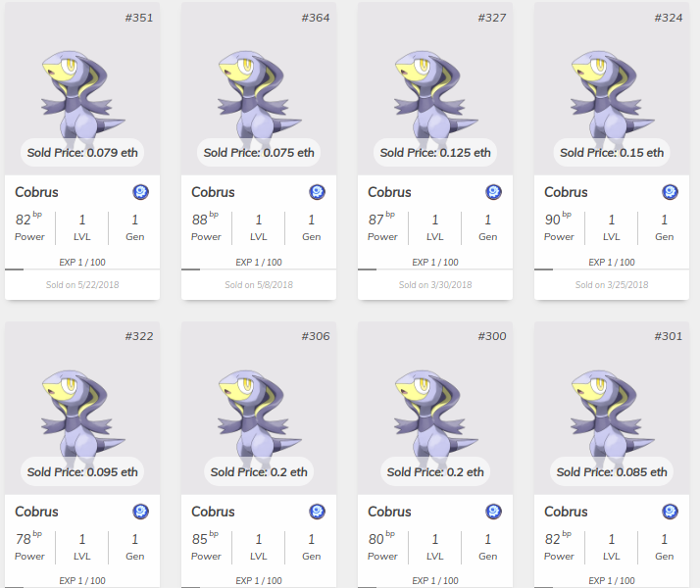This screenshot has width=700, height=588.
Task: Click the Cobrus name on card #301
Action: pyautogui.click(x=566, y=512)
